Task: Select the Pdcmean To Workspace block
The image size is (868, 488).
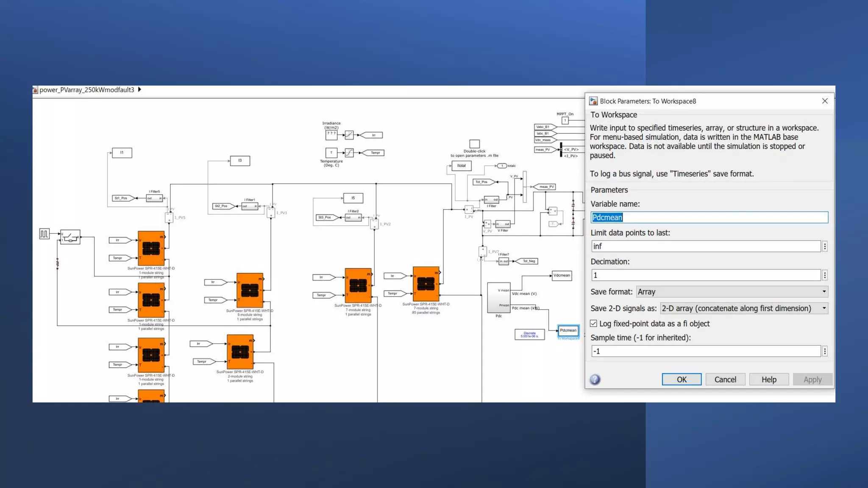Action: coord(568,330)
